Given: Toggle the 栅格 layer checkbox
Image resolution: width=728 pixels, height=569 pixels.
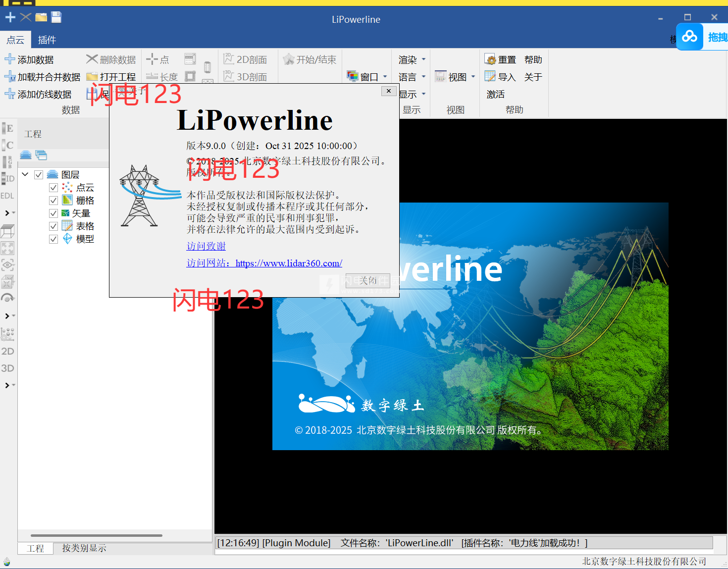Looking at the screenshot, I should pos(53,201).
